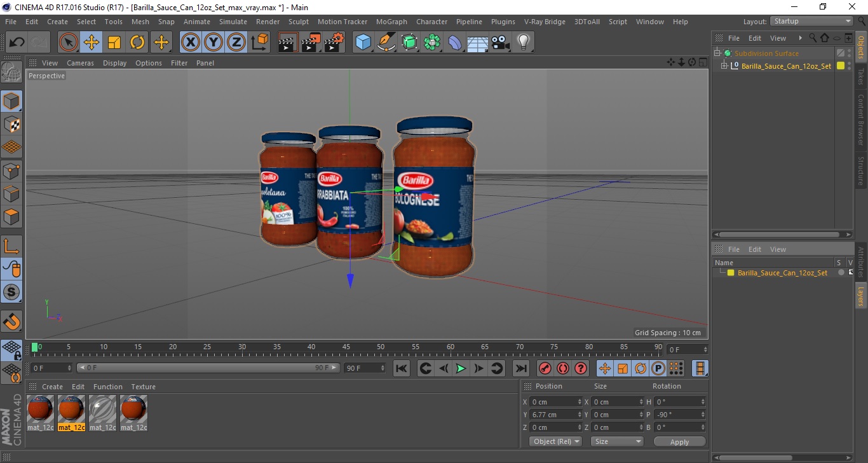Open the Object (Rel) dropdown
The width and height of the screenshot is (868, 463).
(556, 441)
